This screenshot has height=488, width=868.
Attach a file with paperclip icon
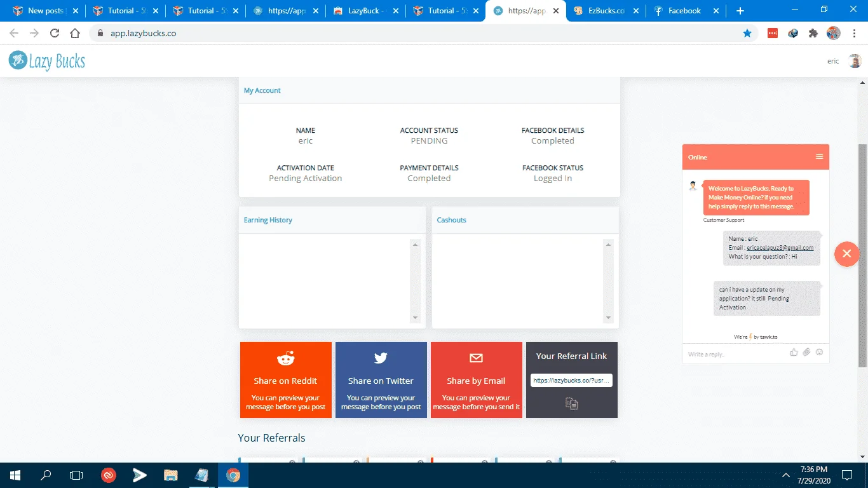806,352
